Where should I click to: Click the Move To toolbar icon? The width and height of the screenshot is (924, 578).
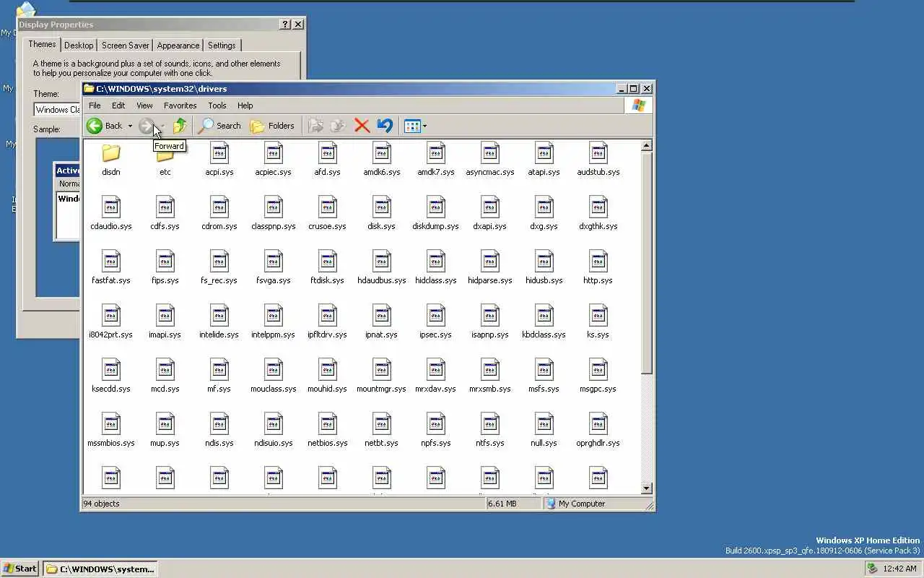[x=315, y=126]
